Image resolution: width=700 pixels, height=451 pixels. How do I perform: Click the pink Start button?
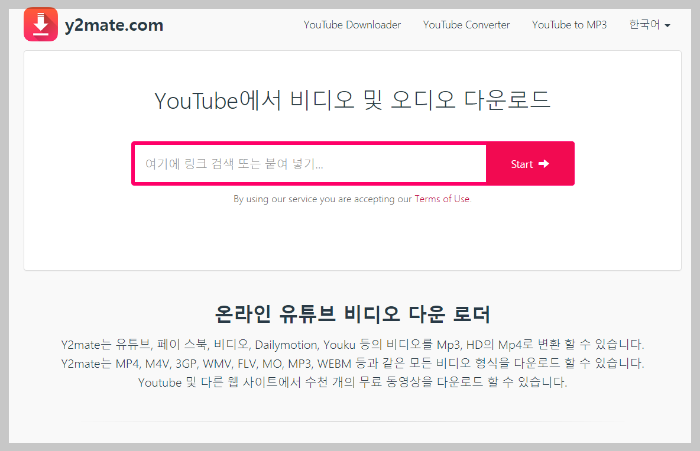530,164
